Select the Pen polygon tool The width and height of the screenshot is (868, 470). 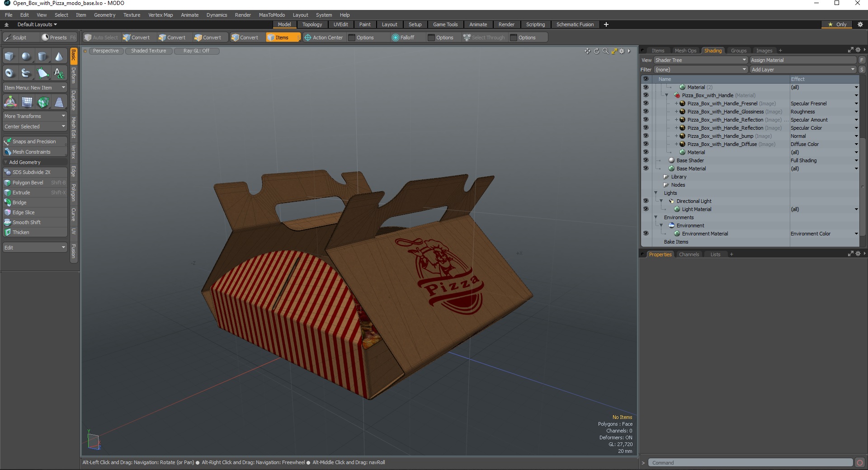click(42, 73)
